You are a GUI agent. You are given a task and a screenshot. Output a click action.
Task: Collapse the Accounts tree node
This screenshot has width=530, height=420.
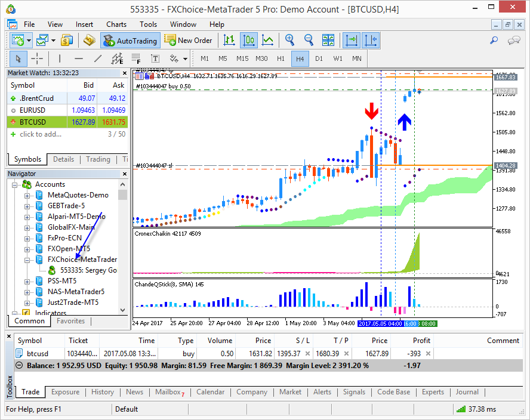click(x=14, y=184)
